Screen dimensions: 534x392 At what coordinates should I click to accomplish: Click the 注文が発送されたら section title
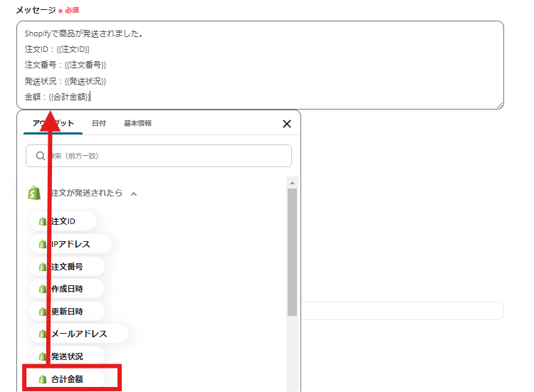tap(86, 193)
